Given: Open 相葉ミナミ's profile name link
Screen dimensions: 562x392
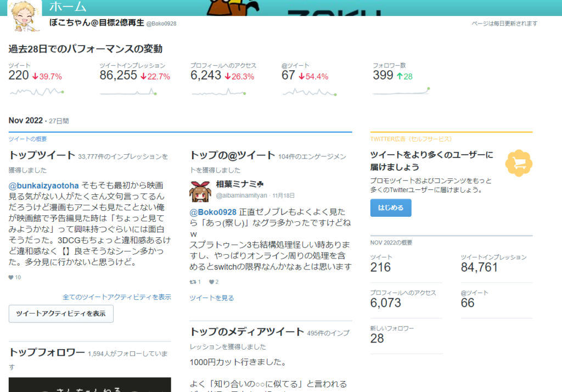Looking at the screenshot, I should (x=240, y=184).
